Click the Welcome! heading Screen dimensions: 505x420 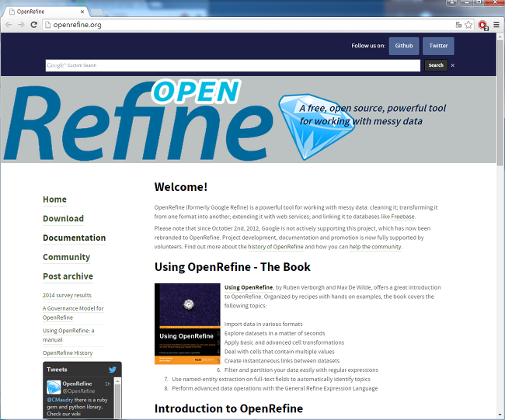tap(181, 187)
